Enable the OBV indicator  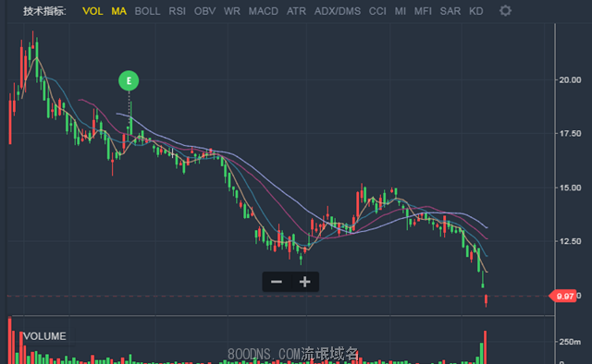[x=205, y=11]
